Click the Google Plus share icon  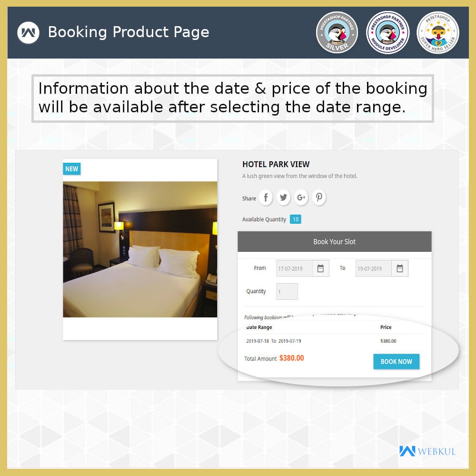point(301,198)
